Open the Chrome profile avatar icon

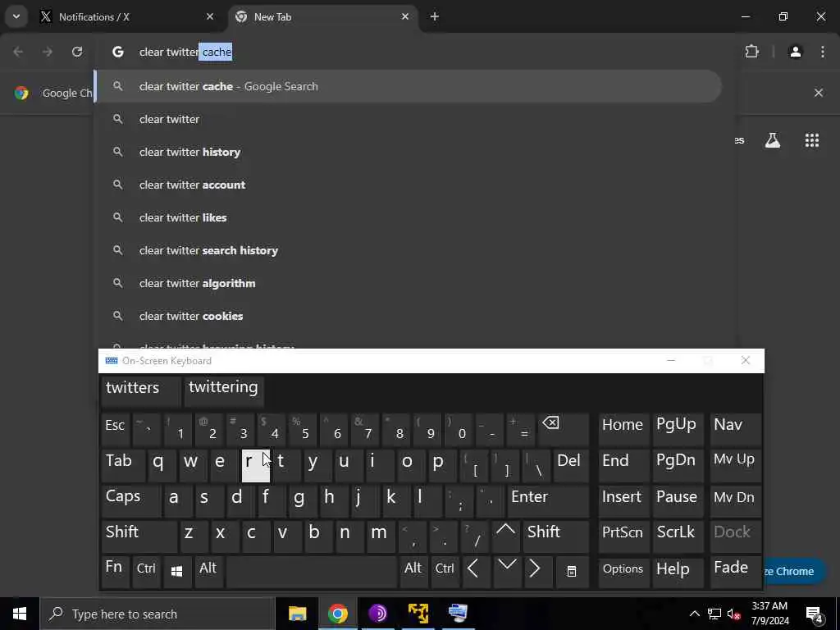(x=796, y=52)
